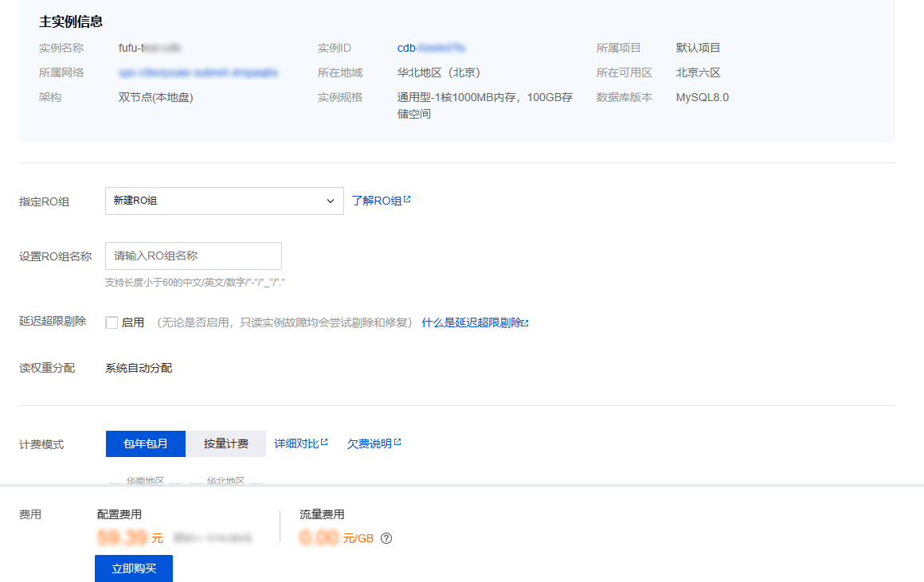
Task: Open the 新建RO组 dropdown
Action: click(x=224, y=201)
